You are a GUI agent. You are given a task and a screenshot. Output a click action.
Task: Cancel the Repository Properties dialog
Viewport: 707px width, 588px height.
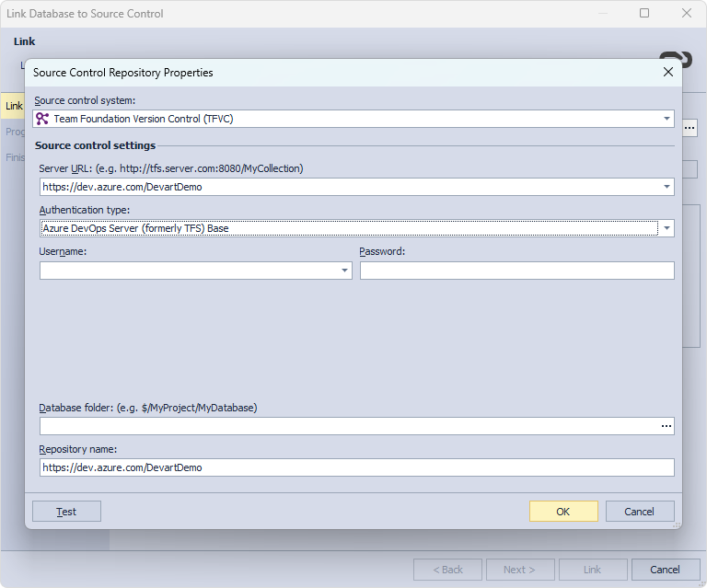click(x=640, y=512)
